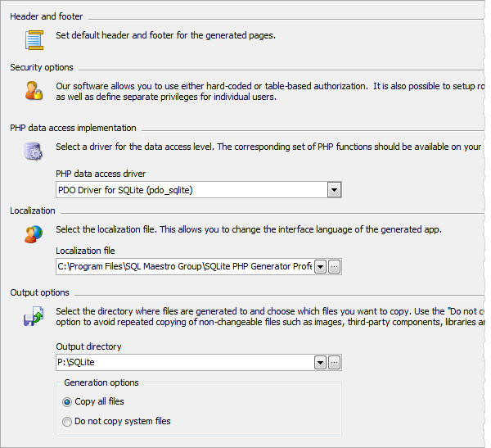Expand the Output directory dropdown arrow

[x=320, y=363]
